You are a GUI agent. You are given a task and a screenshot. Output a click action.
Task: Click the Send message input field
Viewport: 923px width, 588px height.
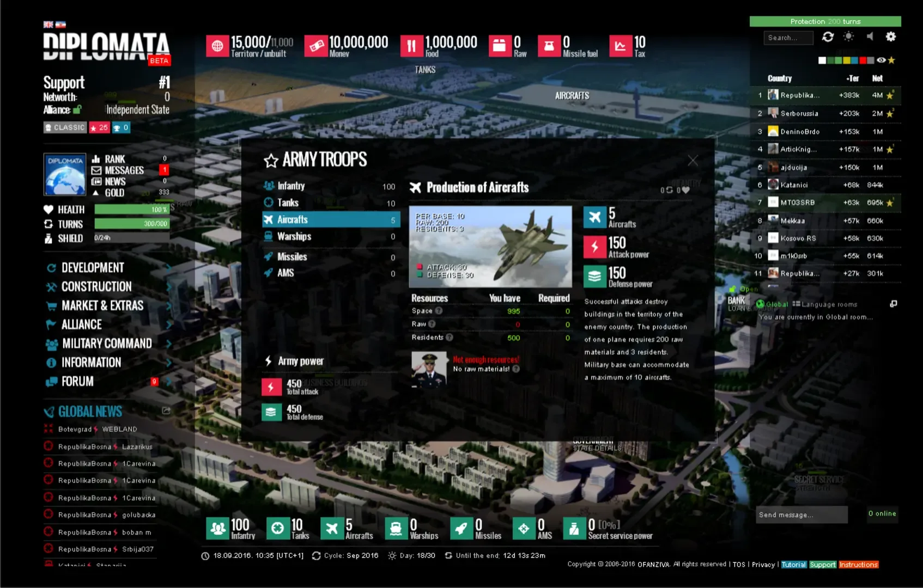tap(801, 515)
